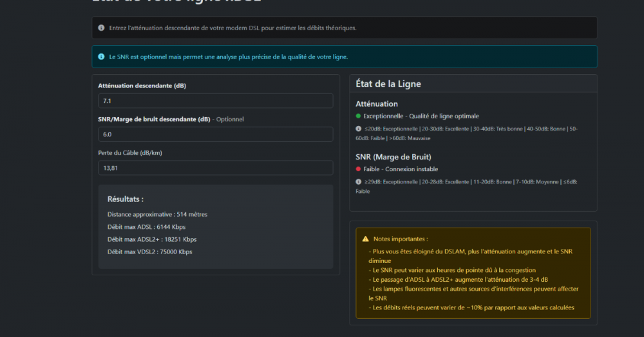This screenshot has height=337, width=644.
Task: Click the 'SNR (Marge de Bruit)' section heading
Action: (393, 157)
